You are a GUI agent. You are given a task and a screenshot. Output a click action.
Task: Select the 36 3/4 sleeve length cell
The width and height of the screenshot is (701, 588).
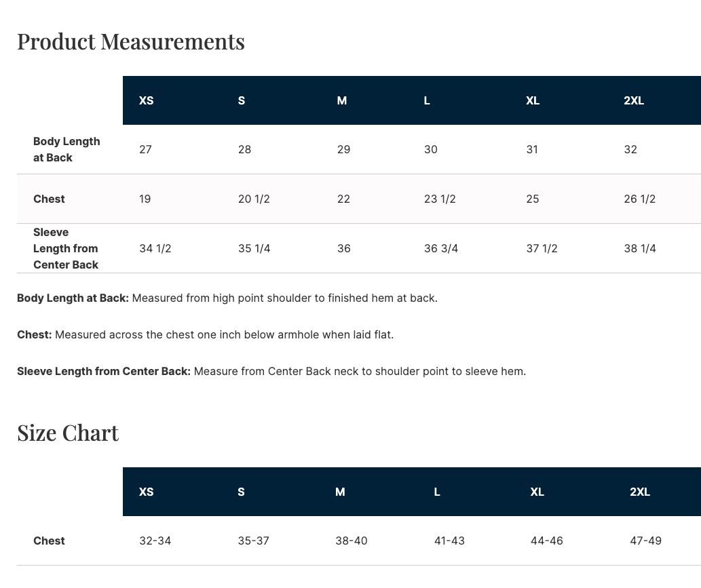tap(441, 248)
